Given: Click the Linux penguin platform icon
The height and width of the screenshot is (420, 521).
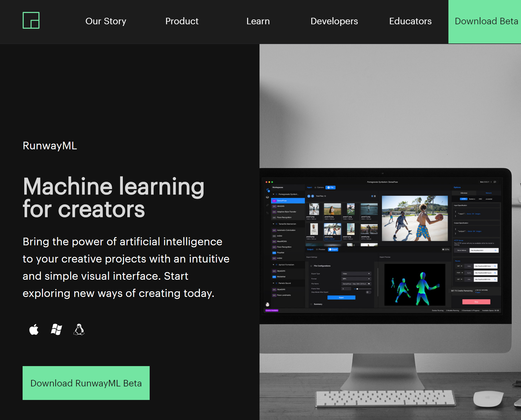Looking at the screenshot, I should (x=79, y=329).
